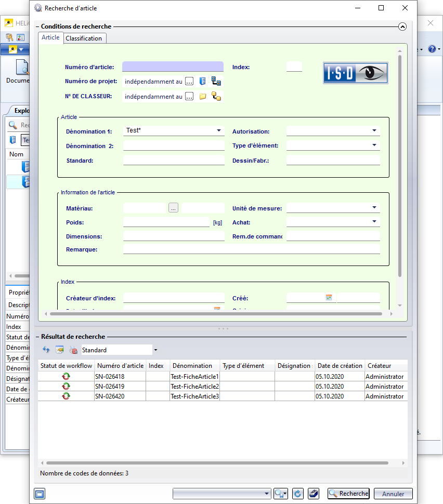The width and height of the screenshot is (443, 504).
Task: Click the Remarque input field
Action: tap(252, 249)
